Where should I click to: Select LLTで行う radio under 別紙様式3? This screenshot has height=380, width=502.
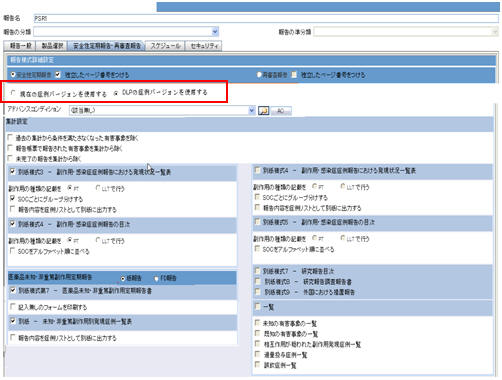point(98,188)
